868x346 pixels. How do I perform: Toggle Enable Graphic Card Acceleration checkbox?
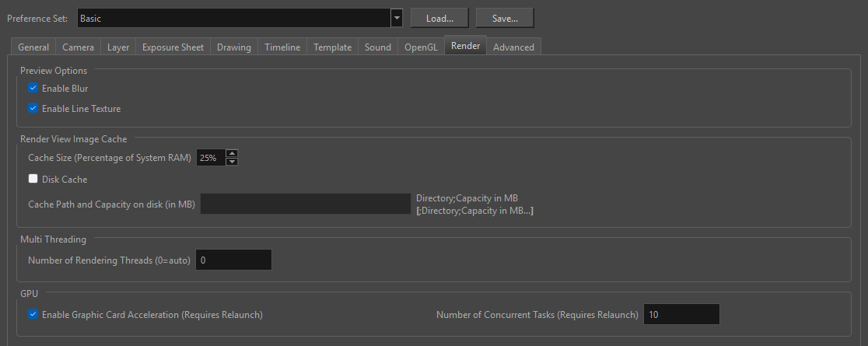[x=33, y=314]
